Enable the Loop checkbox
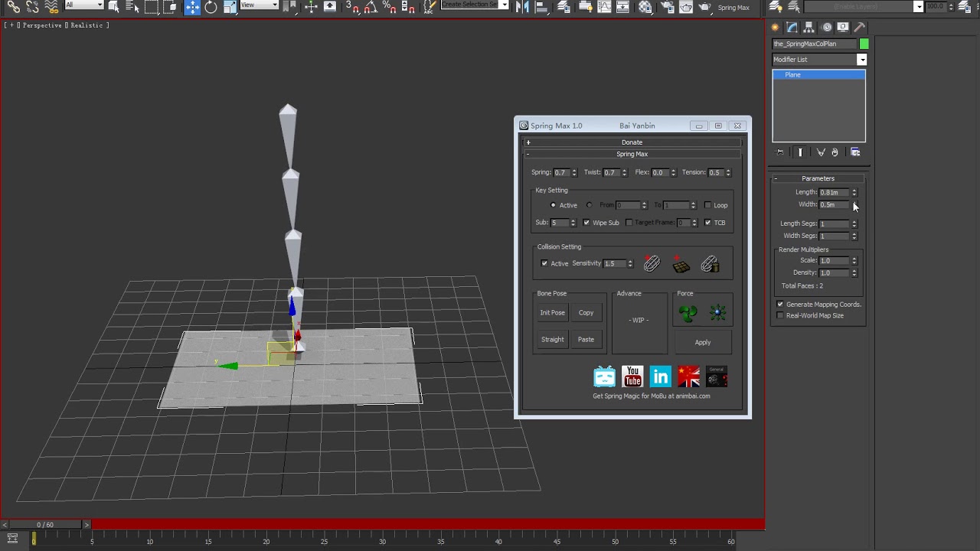This screenshot has width=980, height=551. pos(707,205)
